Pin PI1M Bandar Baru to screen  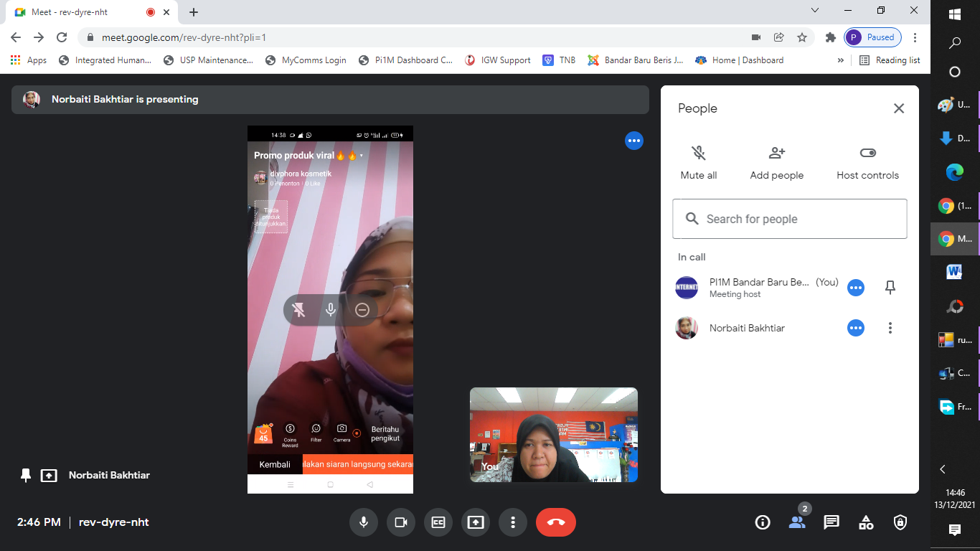[x=890, y=288]
